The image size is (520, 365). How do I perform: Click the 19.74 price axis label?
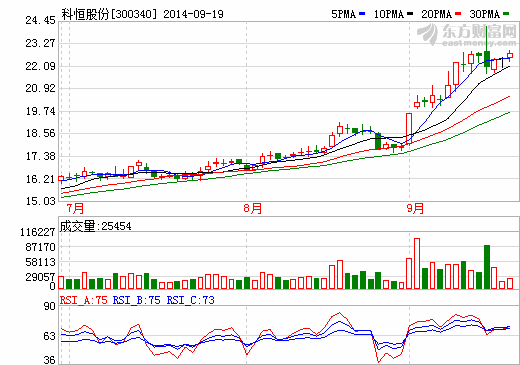(40, 111)
